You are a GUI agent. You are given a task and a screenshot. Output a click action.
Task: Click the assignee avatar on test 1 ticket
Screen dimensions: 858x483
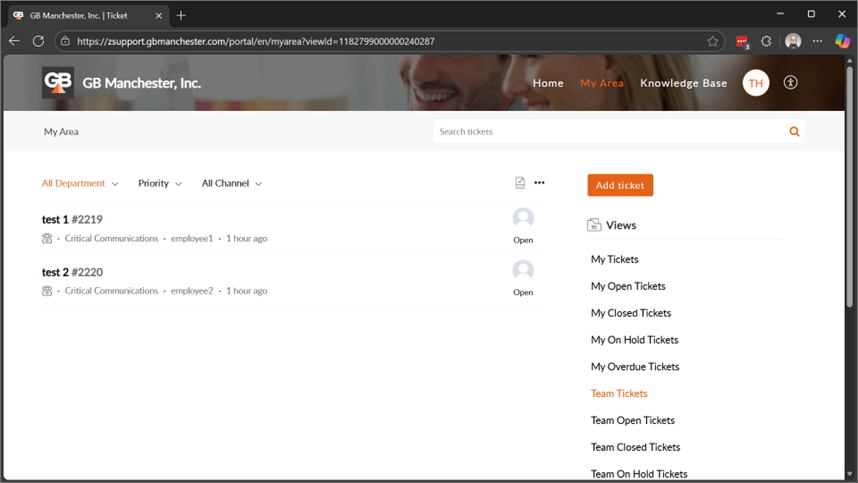(523, 218)
